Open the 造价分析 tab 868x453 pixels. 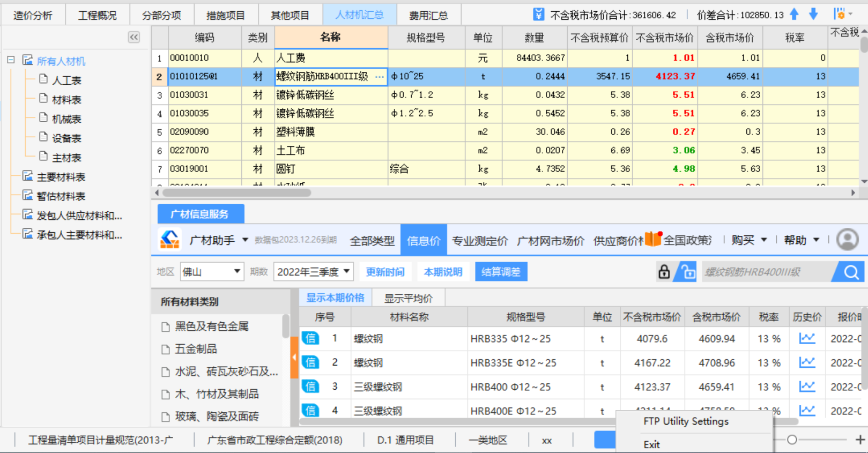[33, 15]
